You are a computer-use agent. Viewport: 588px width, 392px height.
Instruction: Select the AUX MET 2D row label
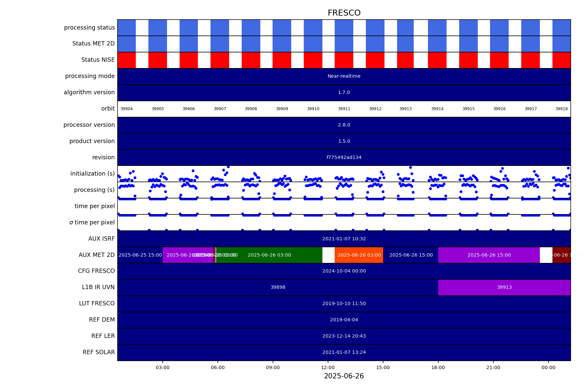pyautogui.click(x=97, y=255)
